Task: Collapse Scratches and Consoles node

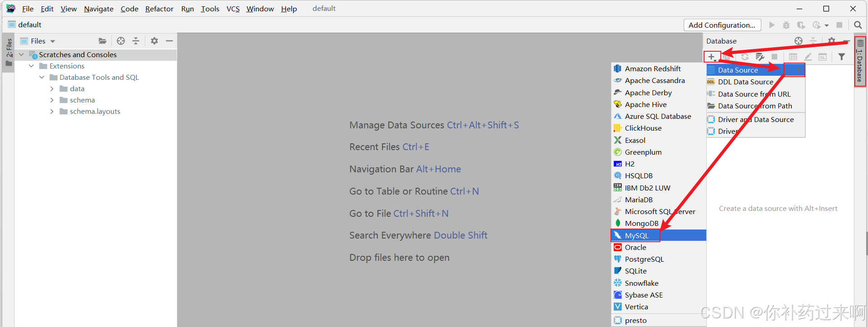Action: click(21, 54)
